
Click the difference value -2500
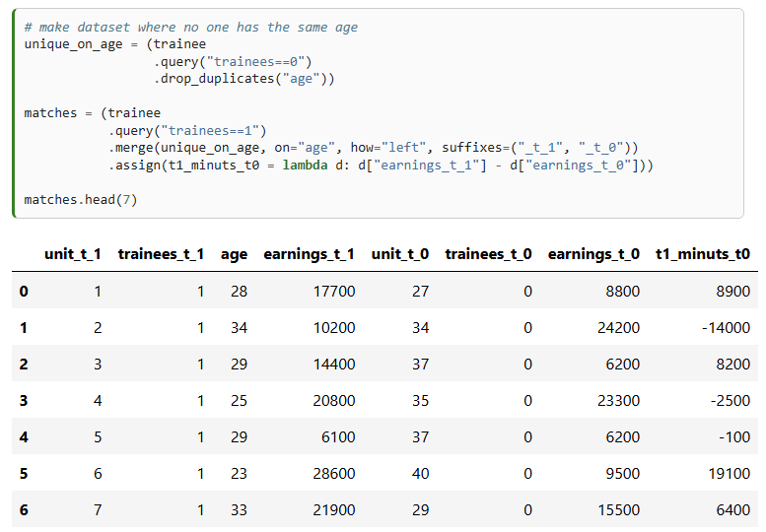730,401
